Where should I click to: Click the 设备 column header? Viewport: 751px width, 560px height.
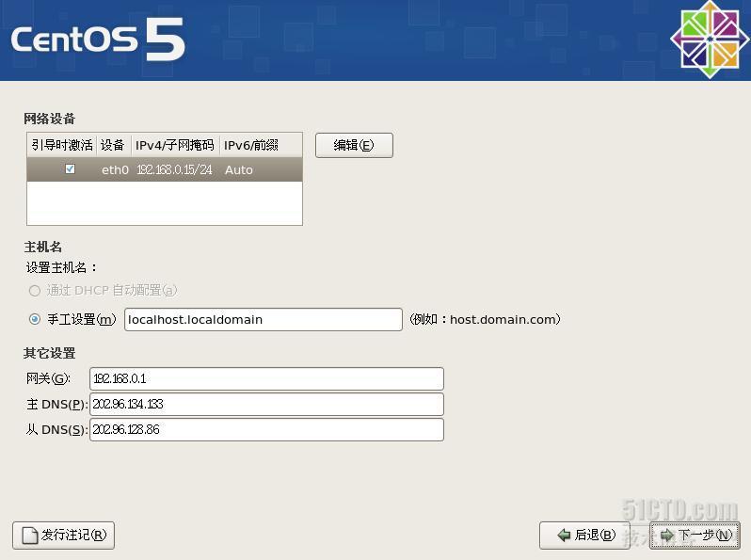pos(113,145)
